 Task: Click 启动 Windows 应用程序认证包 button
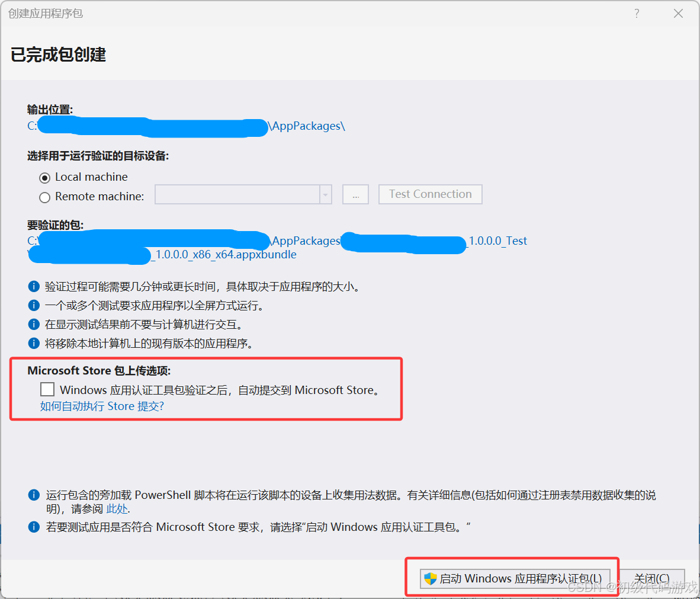[x=515, y=579]
